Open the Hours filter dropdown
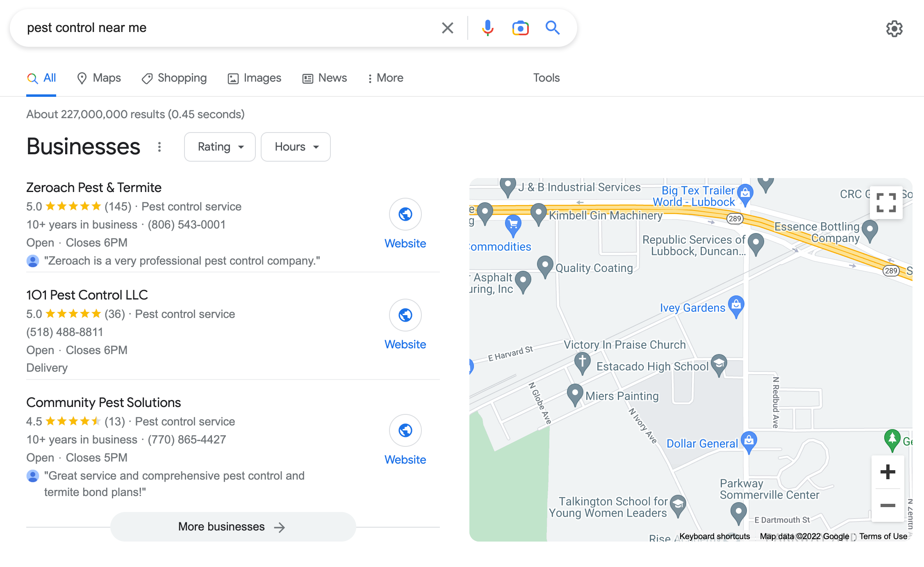Screen dimensions: 924x567 tap(295, 146)
